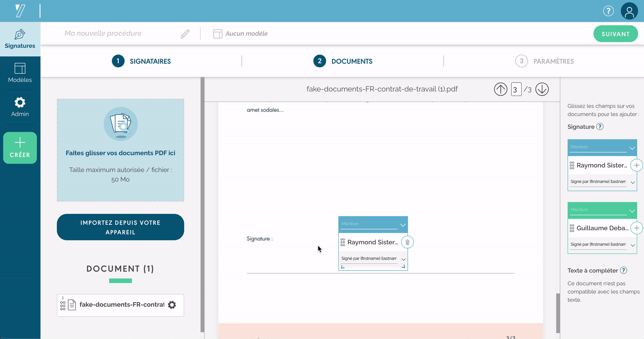The width and height of the screenshot is (644, 339).
Task: Expand Mention dropdown for Raymond in side panel
Action: [632, 148]
